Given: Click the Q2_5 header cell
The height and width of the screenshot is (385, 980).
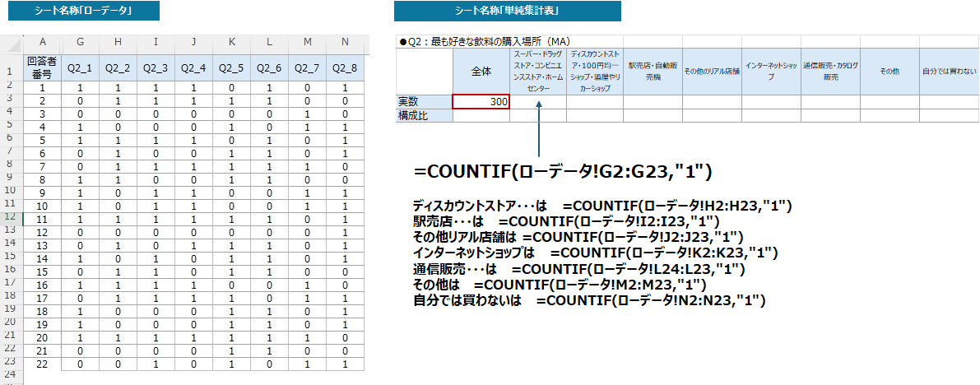Looking at the screenshot, I should 232,67.
